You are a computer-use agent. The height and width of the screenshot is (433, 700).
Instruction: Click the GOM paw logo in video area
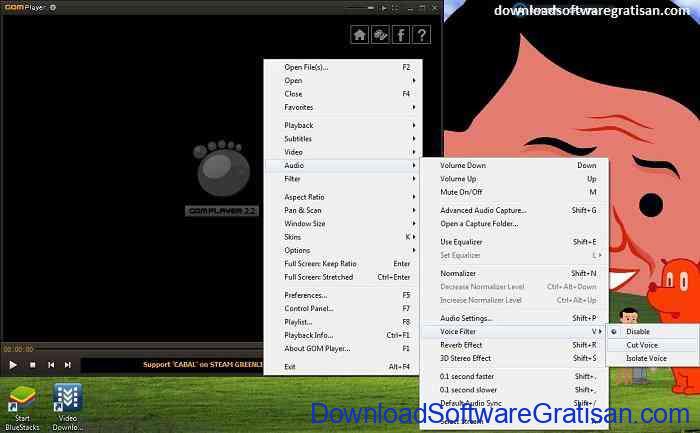coord(221,169)
